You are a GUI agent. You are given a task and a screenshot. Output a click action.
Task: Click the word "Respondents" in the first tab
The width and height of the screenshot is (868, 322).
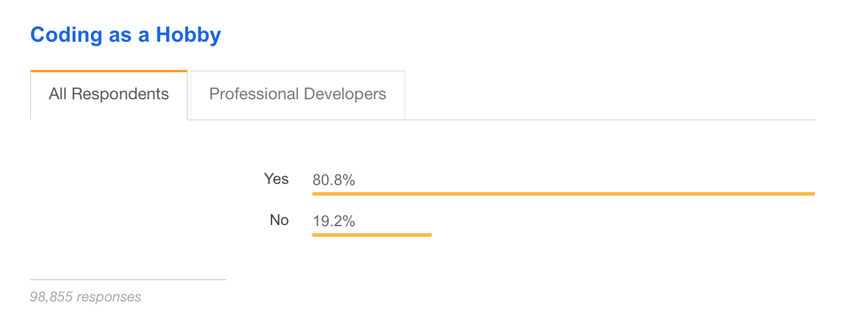[130, 94]
